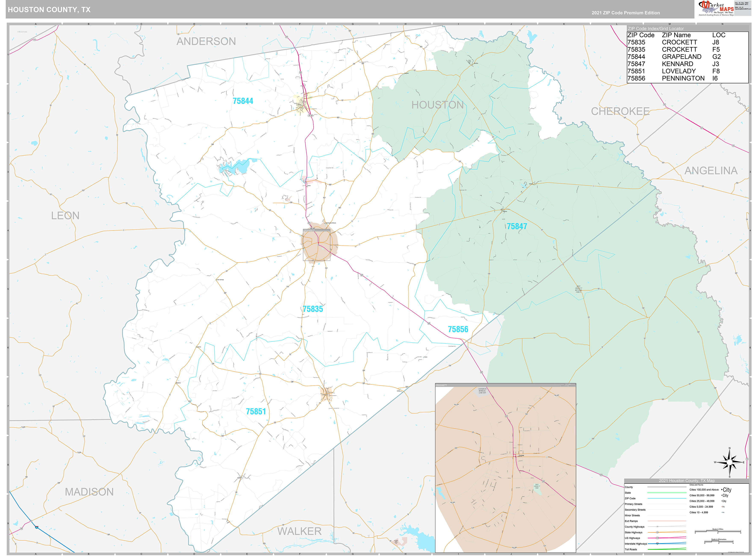756x556 pixels.
Task: Click the "Toll Roads" legend entry
Action: [631, 550]
